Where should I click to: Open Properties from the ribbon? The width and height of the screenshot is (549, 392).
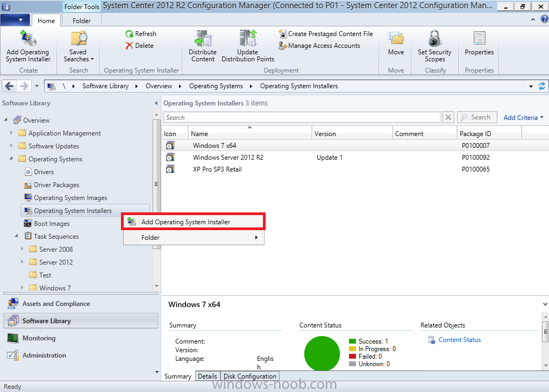click(x=479, y=44)
